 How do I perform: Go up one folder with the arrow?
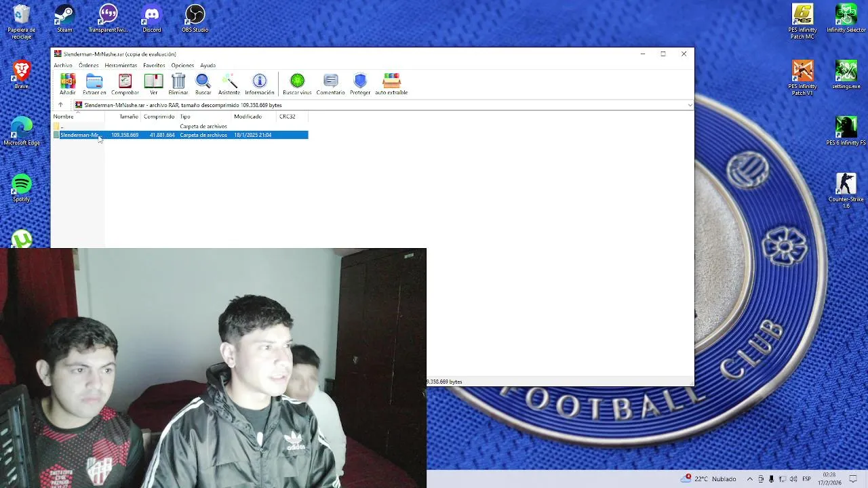tap(60, 105)
